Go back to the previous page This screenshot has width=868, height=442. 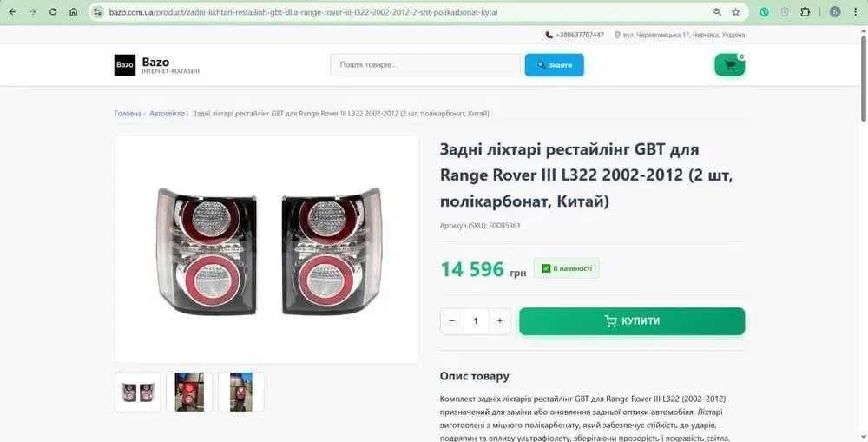[12, 11]
